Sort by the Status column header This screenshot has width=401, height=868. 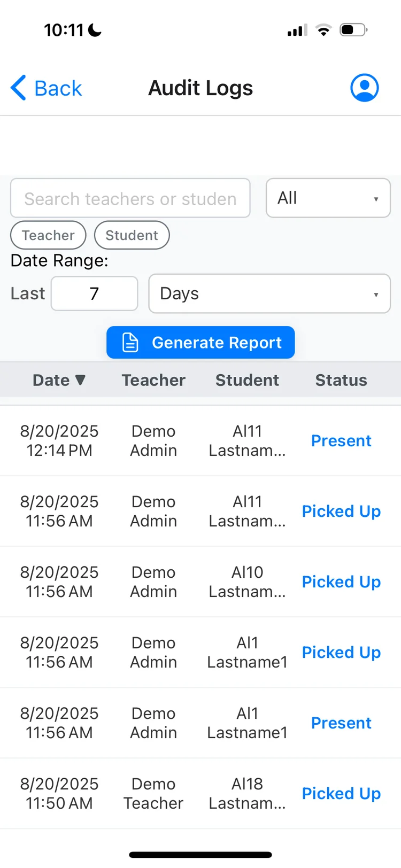pos(341,380)
